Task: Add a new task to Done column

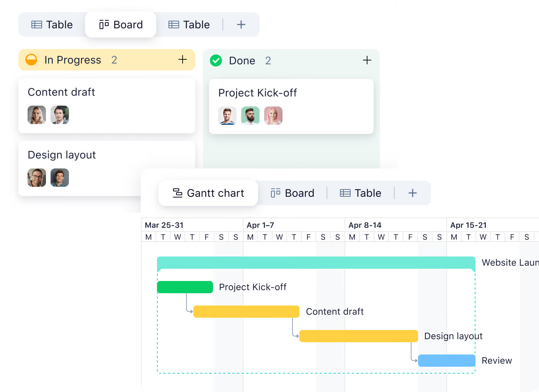Action: point(367,60)
